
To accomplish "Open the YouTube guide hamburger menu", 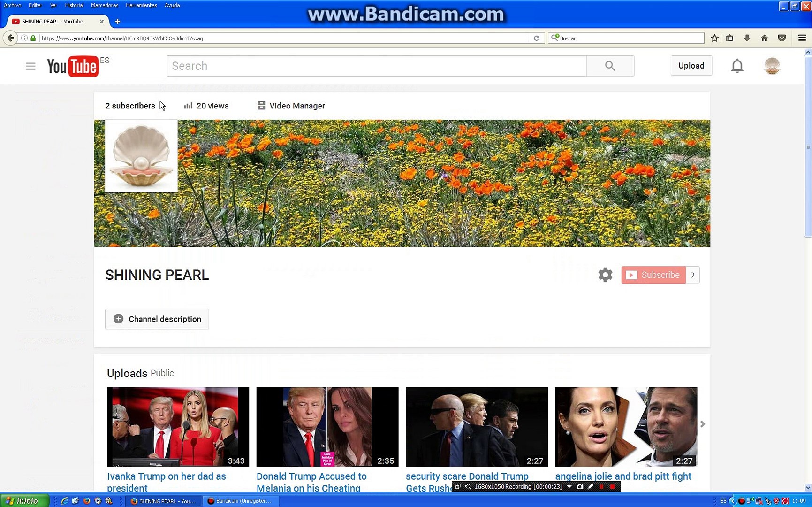I will (x=30, y=66).
